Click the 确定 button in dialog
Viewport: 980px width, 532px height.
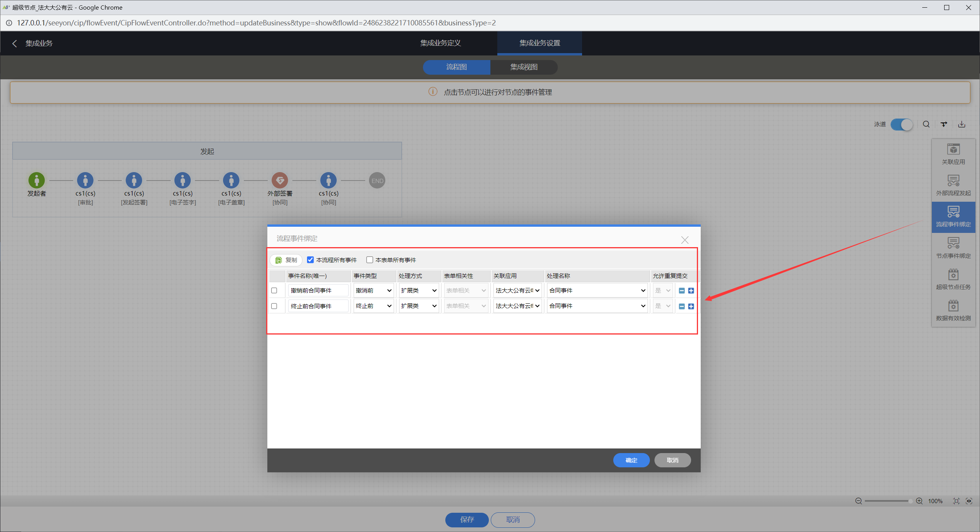pyautogui.click(x=631, y=460)
